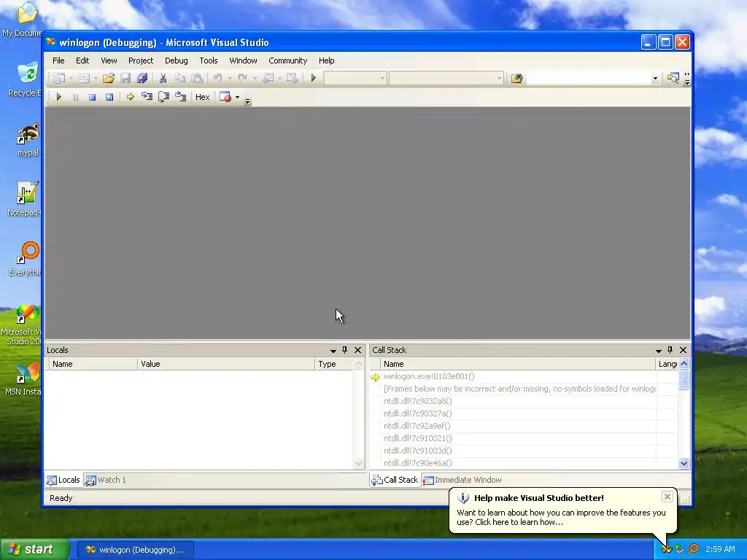Open the Community menu
747x560 pixels.
(x=287, y=61)
